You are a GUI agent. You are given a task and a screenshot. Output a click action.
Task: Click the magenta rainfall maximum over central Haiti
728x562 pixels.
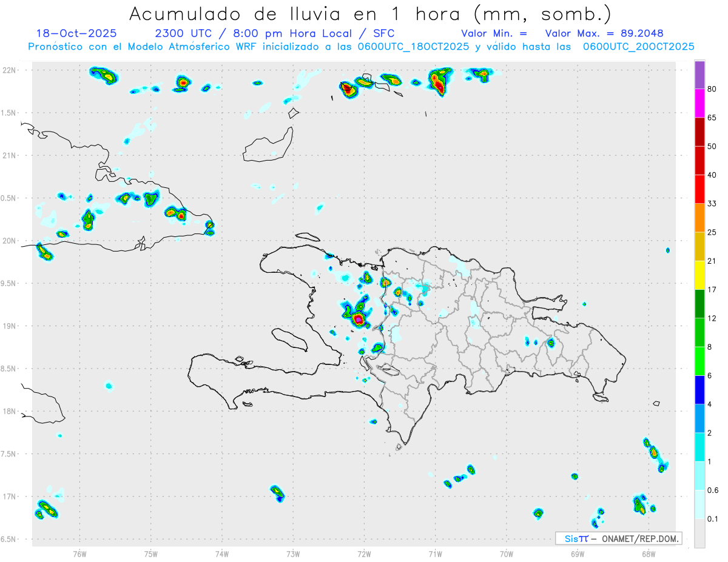pyautogui.click(x=359, y=318)
